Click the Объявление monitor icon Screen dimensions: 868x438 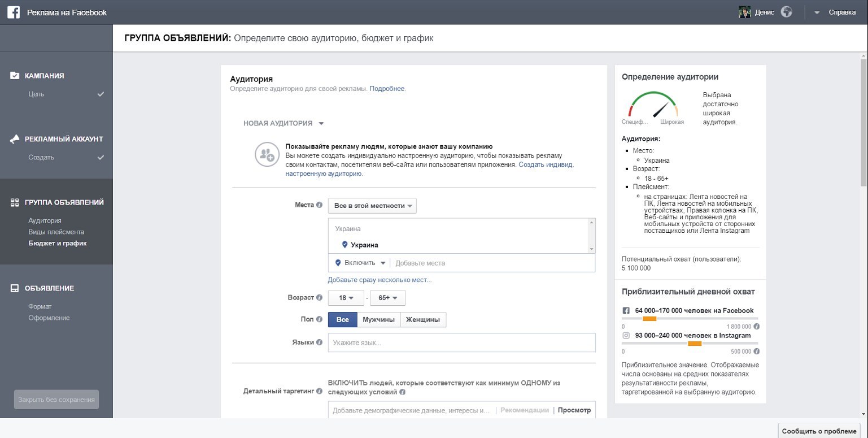[15, 288]
